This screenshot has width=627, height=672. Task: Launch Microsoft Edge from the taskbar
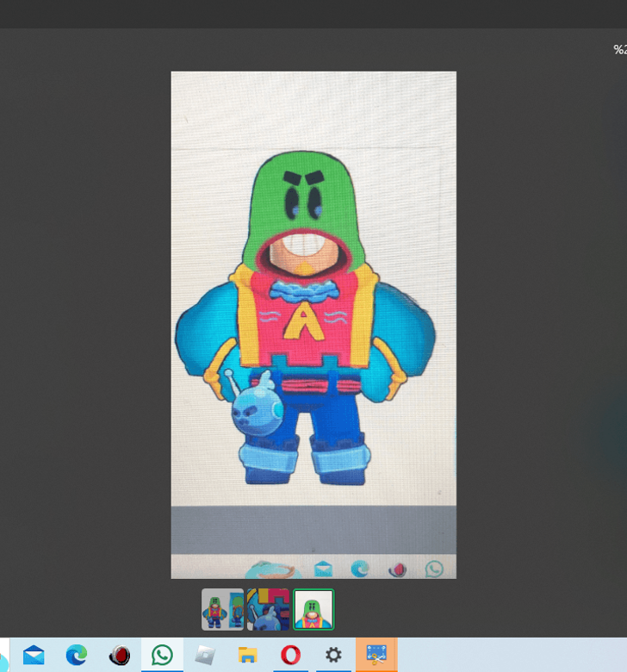[x=77, y=656]
